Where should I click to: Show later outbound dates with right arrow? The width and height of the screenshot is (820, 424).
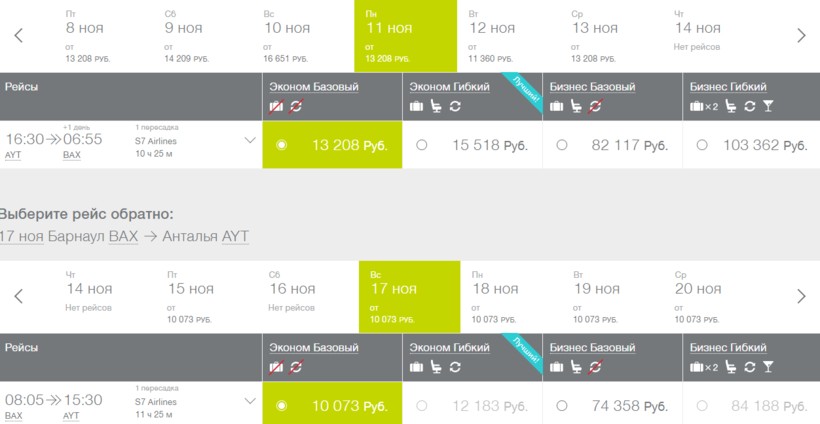[801, 36]
